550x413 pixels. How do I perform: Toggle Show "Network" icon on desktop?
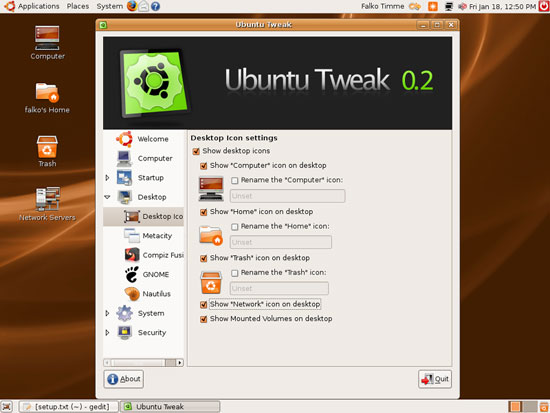203,305
